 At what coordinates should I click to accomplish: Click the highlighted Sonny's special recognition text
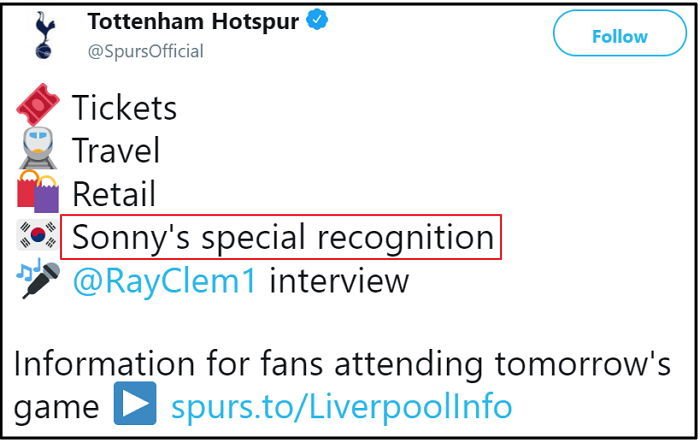click(281, 237)
